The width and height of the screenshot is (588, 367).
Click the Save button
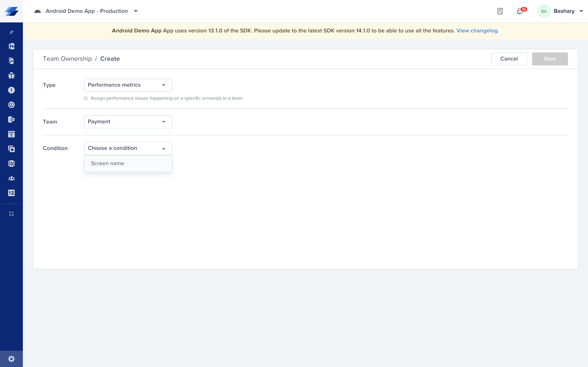pyautogui.click(x=550, y=59)
